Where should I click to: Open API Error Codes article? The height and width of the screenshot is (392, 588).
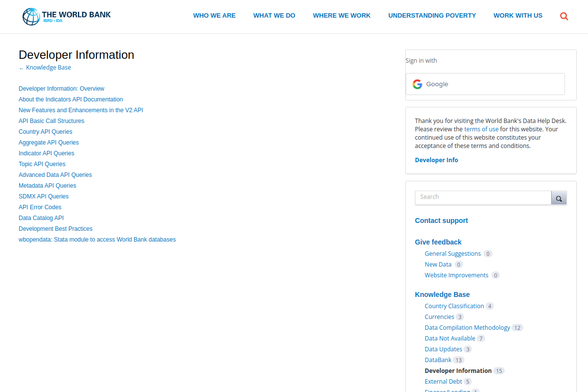pyautogui.click(x=40, y=207)
